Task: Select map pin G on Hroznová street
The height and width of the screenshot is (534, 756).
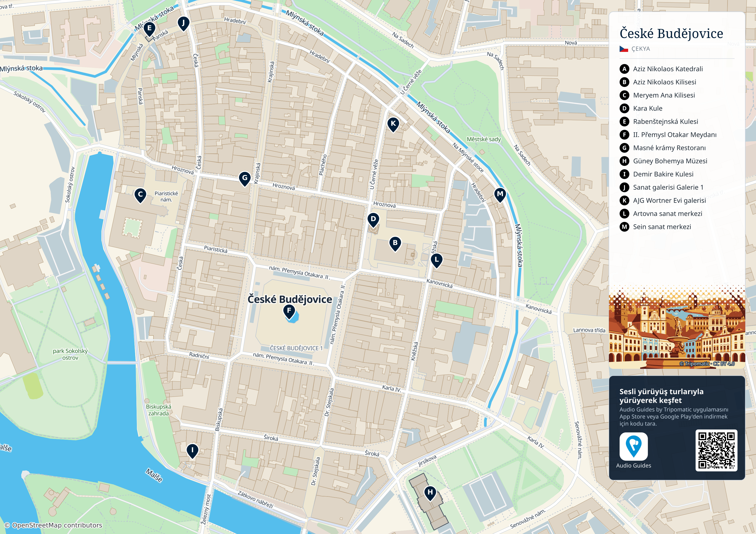Action: click(x=245, y=179)
